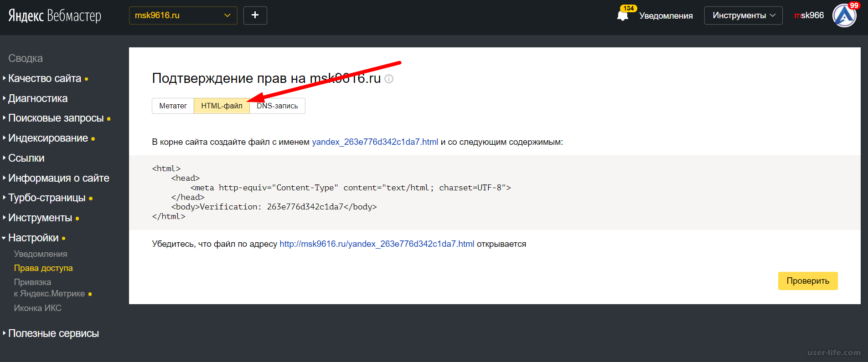
Task: Open the Инструменты dropdown in the header
Action: tap(744, 15)
